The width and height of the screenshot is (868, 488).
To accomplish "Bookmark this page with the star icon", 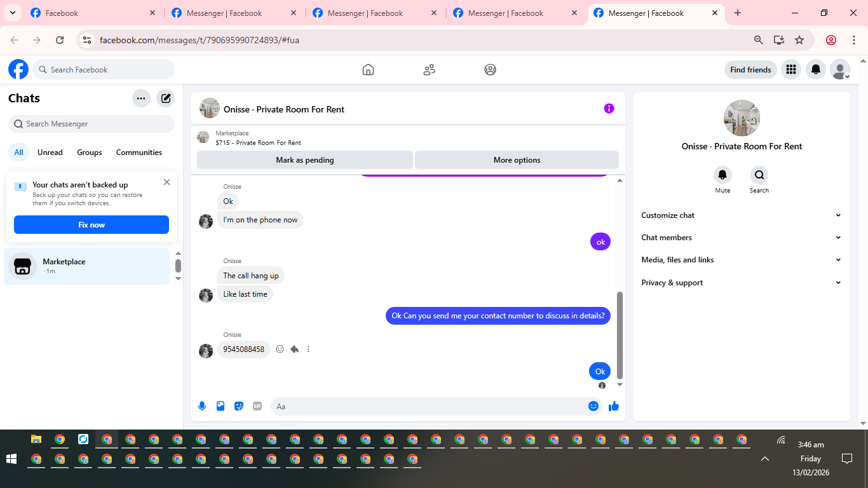I will point(799,40).
